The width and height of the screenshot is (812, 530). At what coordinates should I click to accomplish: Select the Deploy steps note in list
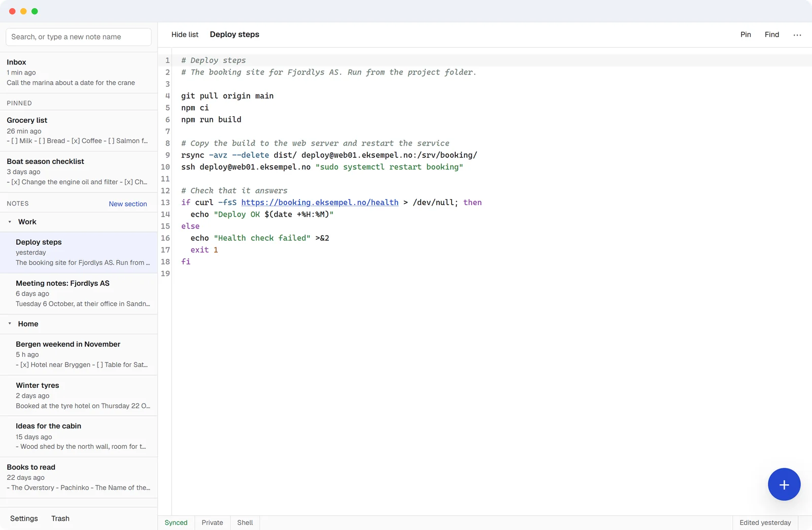(x=79, y=252)
